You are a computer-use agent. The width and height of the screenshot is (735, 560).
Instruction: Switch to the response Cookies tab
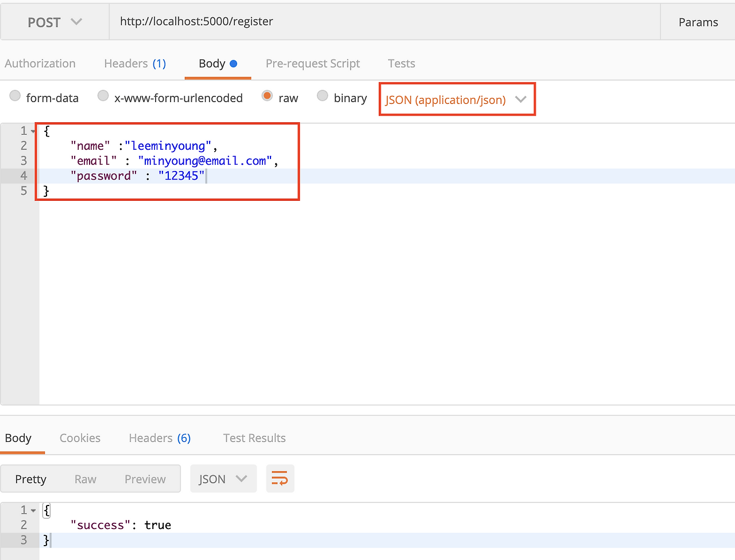coord(80,437)
